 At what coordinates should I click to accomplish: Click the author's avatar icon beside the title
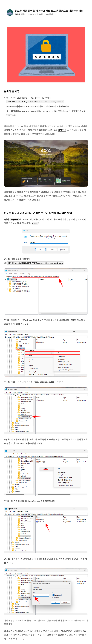coord(10,13)
